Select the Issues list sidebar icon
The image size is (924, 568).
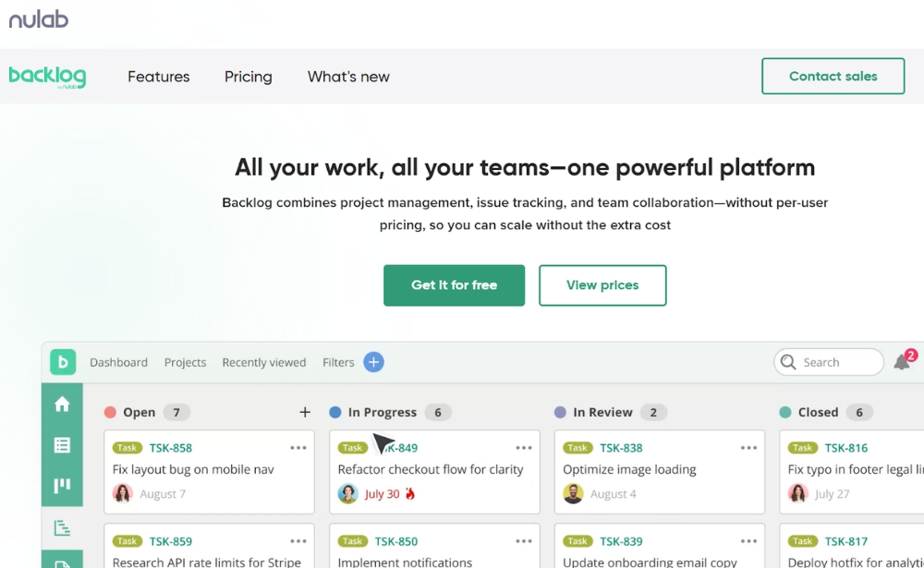(x=62, y=442)
